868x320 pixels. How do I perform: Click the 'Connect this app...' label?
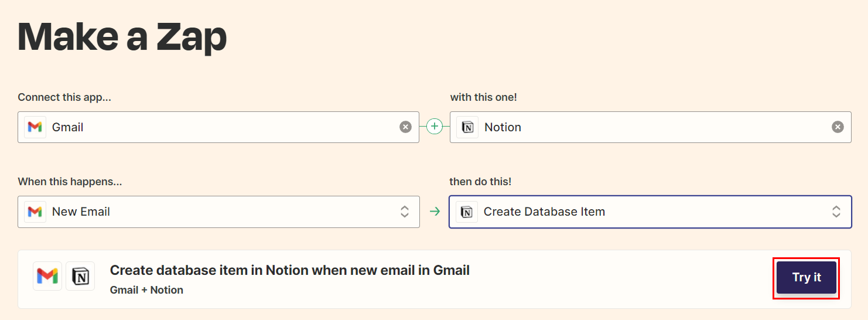[64, 97]
